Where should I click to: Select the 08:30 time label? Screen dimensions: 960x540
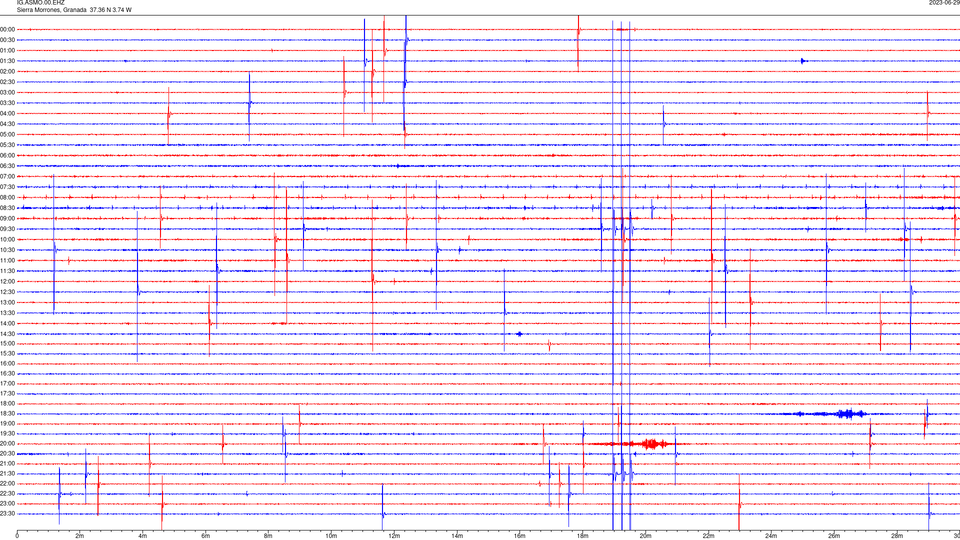click(7, 208)
